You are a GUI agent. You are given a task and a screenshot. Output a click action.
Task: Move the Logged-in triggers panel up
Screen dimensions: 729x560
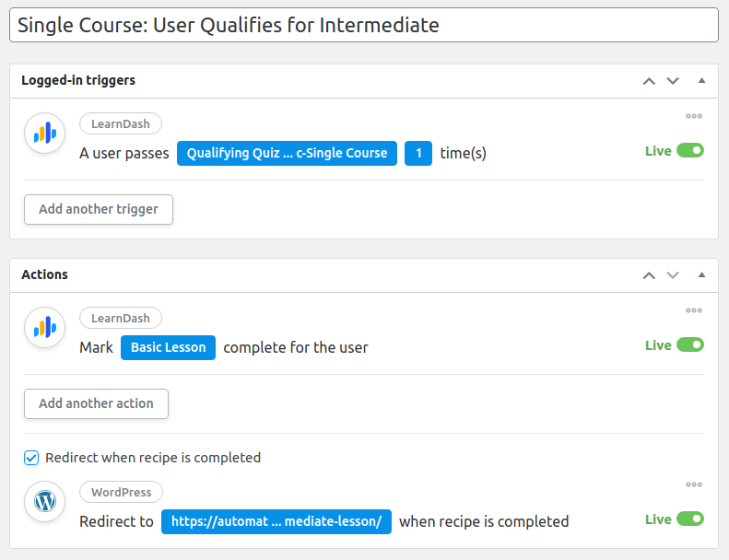click(x=649, y=81)
